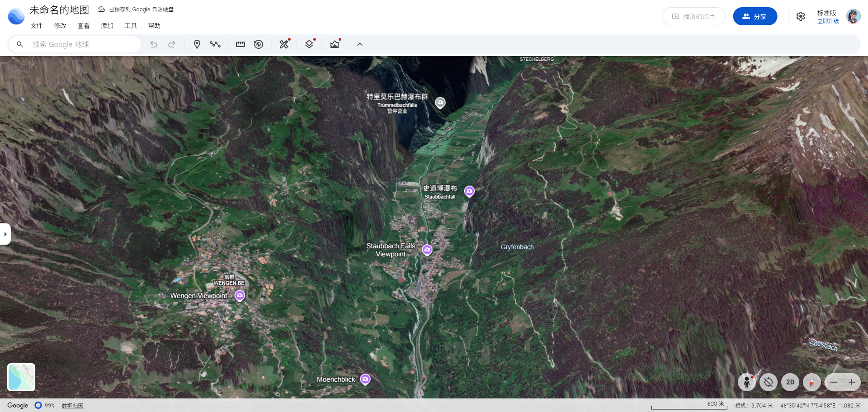Click the map style thumbnail

[x=21, y=377]
